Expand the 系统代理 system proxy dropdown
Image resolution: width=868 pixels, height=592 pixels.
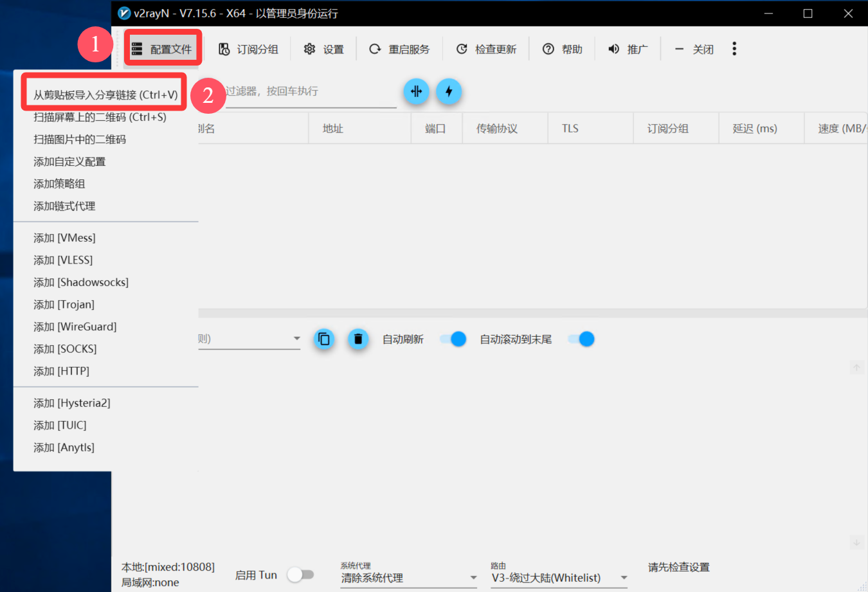click(x=473, y=578)
